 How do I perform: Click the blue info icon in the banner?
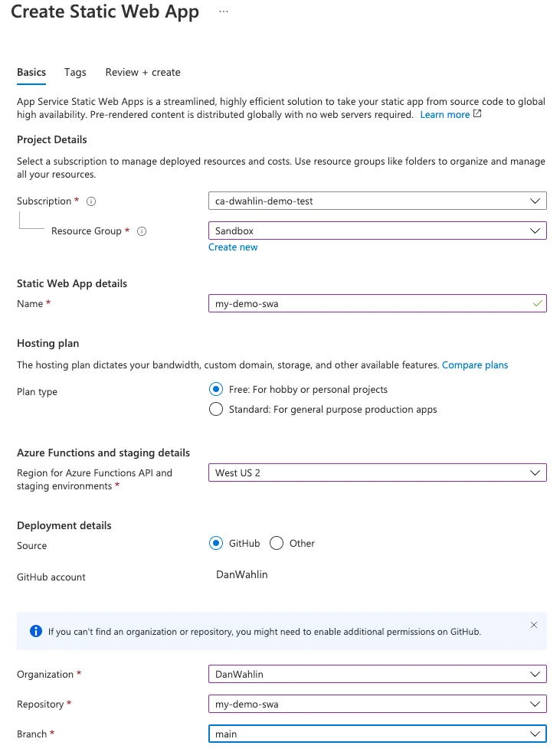(35, 632)
